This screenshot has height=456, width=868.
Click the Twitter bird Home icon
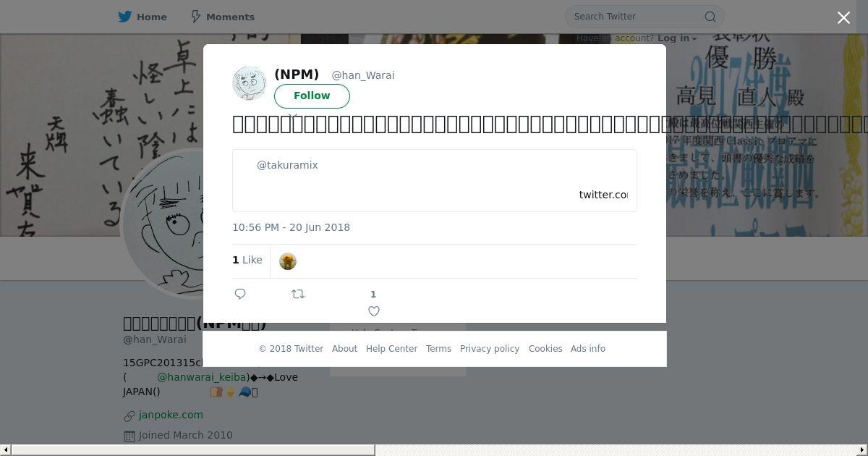[125, 16]
